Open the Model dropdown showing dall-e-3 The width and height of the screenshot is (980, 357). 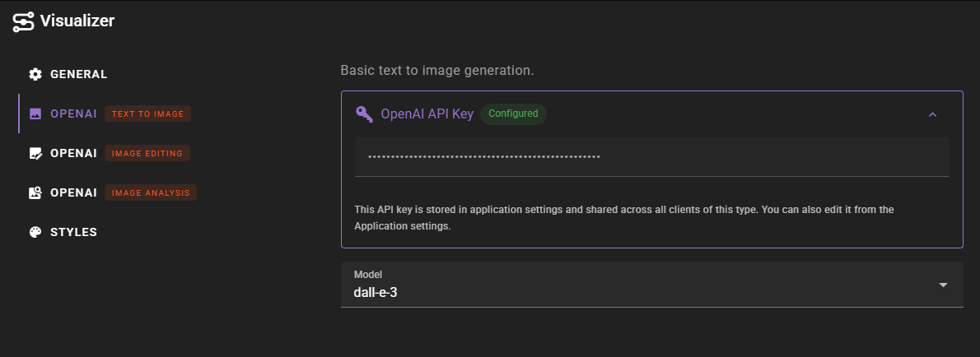[x=652, y=285]
